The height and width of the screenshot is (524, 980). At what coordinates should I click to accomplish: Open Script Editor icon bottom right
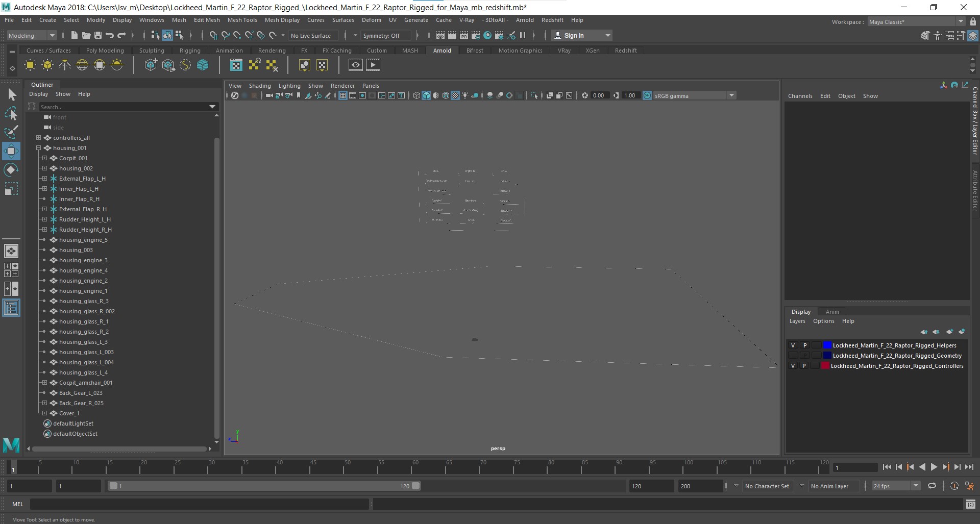pos(970,504)
